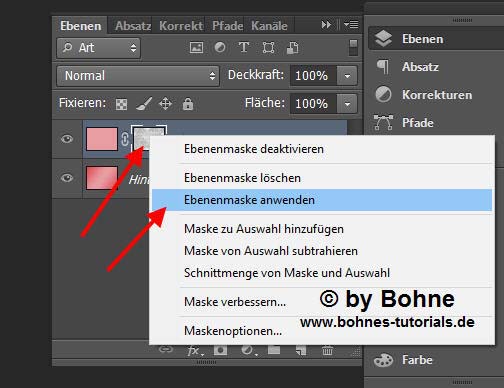The image size is (504, 388).
Task: Toggle visibility of top masked layer
Action: [x=67, y=139]
